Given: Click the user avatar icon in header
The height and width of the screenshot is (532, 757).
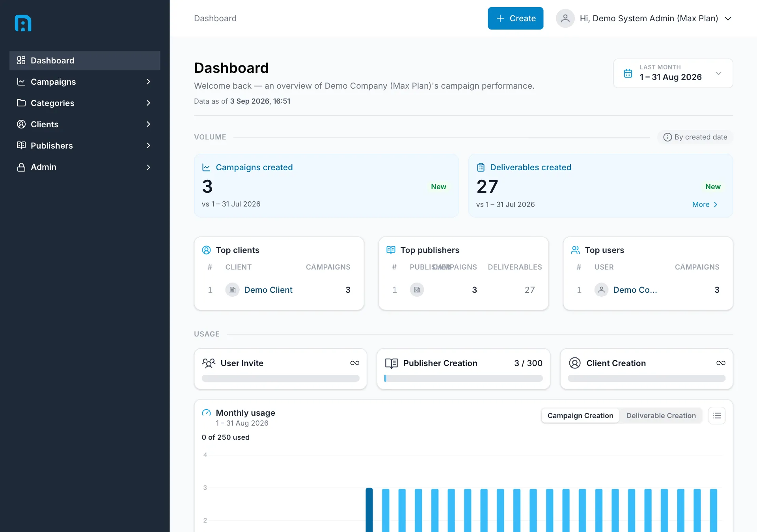Looking at the screenshot, I should pyautogui.click(x=565, y=19).
